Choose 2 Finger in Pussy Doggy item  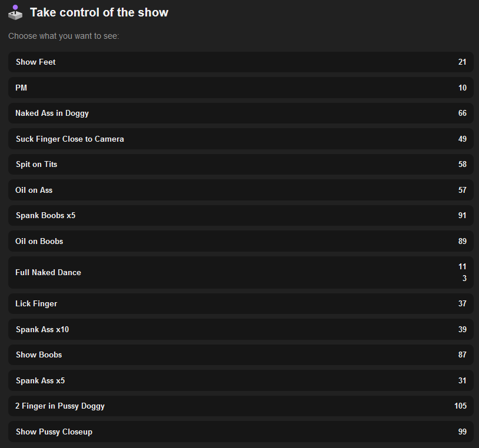(x=60, y=406)
